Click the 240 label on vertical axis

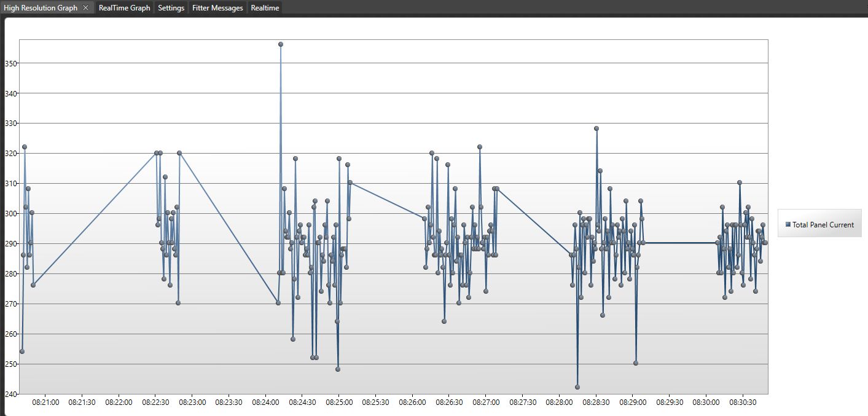[11, 394]
